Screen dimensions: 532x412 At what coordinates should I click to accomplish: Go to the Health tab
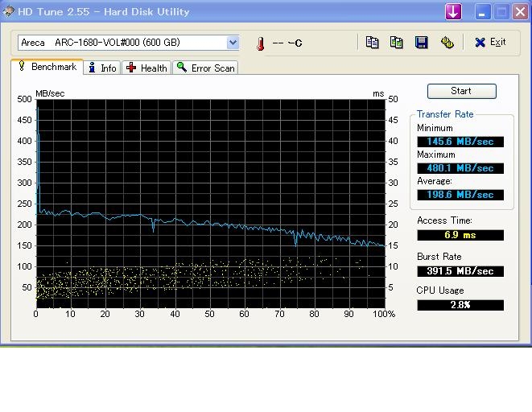point(146,68)
